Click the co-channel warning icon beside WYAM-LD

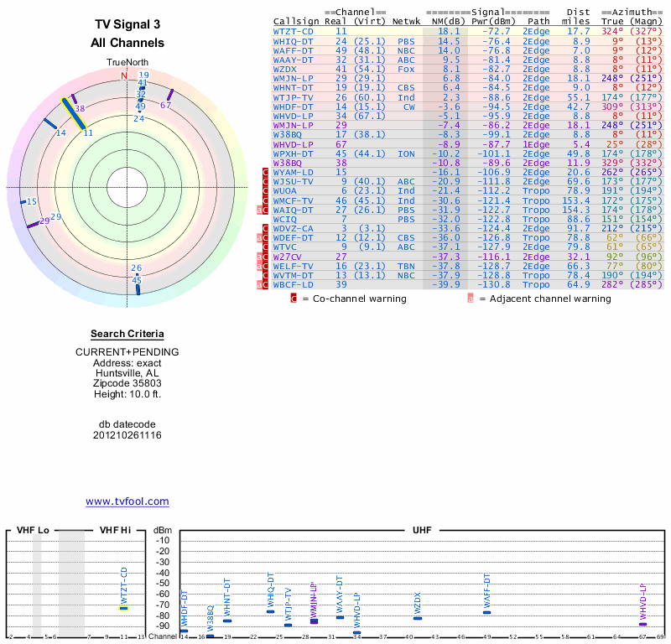click(x=266, y=172)
